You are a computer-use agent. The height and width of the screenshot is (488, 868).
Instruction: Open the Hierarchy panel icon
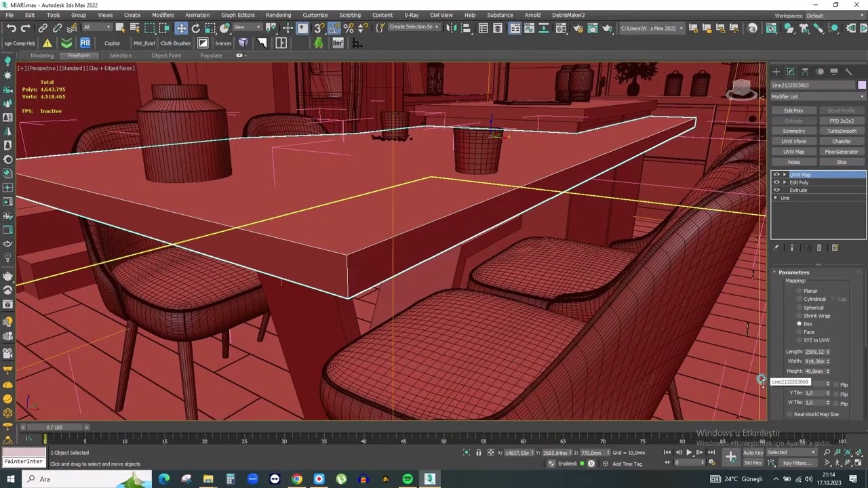coord(805,71)
